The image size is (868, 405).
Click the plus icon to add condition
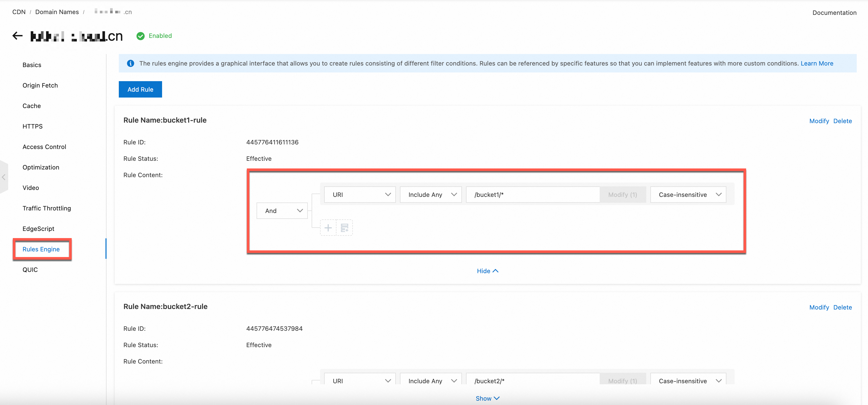click(328, 228)
